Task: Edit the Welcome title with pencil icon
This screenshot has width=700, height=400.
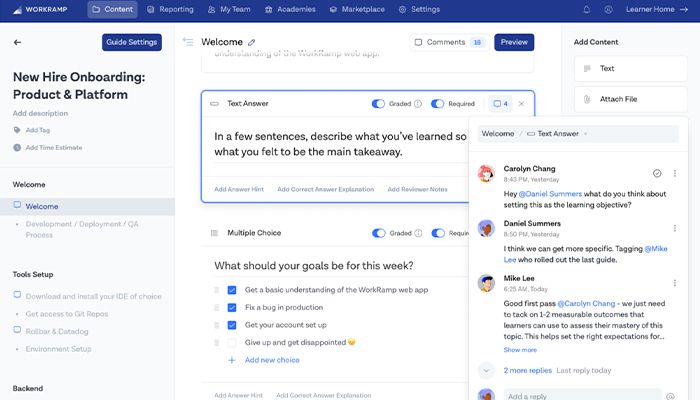Action: pos(251,42)
